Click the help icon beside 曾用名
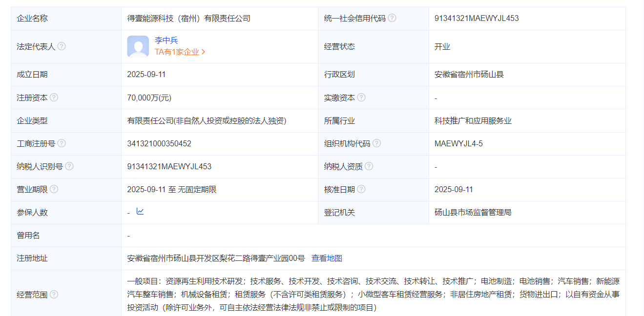Viewport: 644px width, 316px height. click(46, 235)
